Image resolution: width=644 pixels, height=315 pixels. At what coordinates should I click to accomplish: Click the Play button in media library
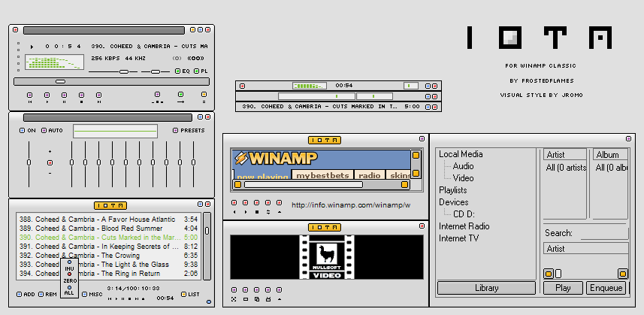[x=563, y=288]
